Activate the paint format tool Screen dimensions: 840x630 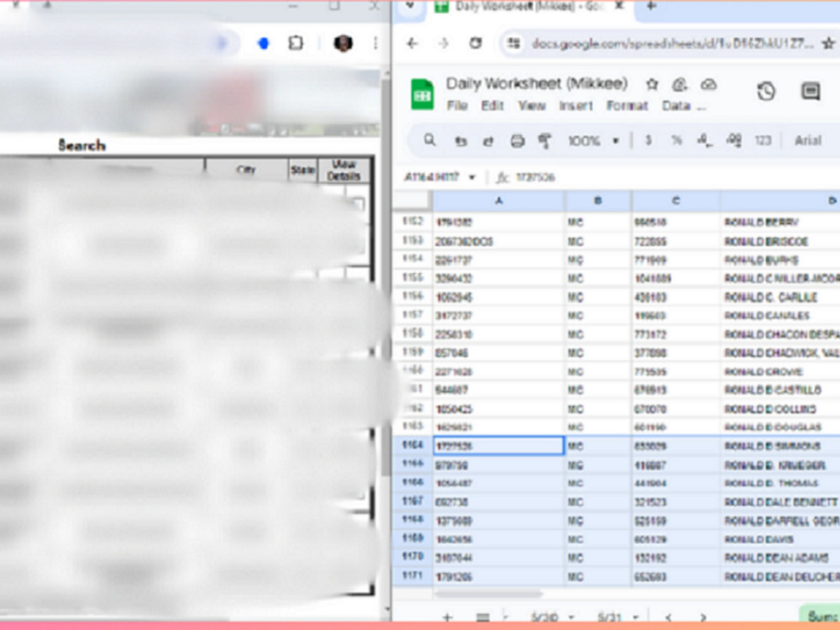click(545, 141)
